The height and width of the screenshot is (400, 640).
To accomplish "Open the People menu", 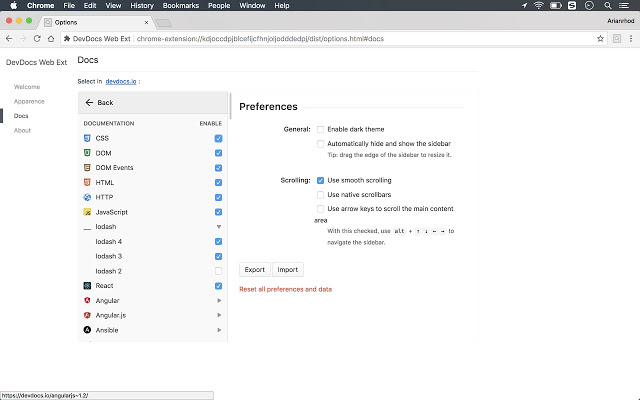I will click(219, 5).
